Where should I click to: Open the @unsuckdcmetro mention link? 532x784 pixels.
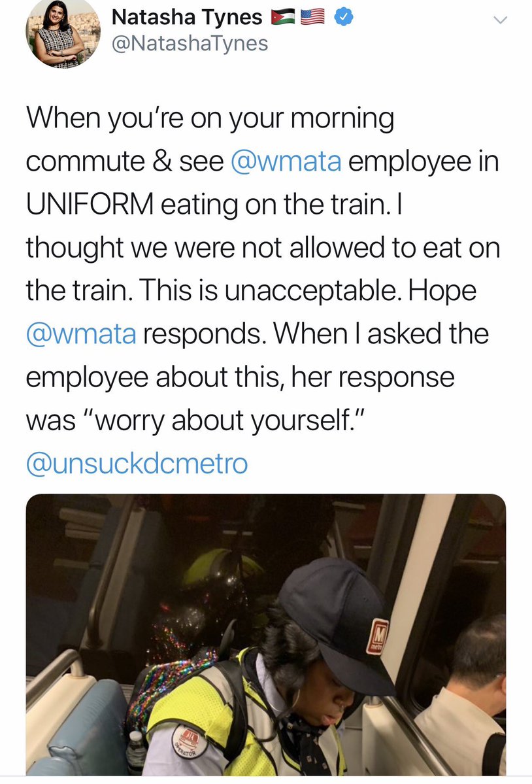(137, 464)
